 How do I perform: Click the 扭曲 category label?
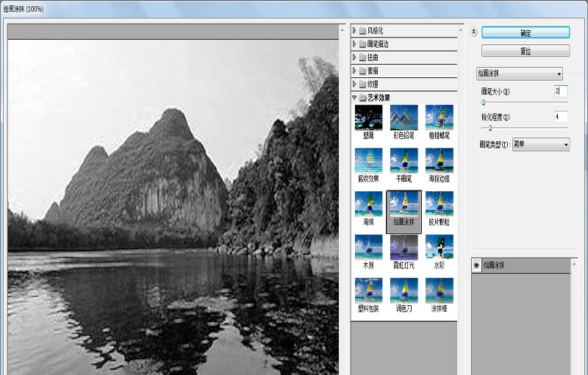click(x=373, y=57)
